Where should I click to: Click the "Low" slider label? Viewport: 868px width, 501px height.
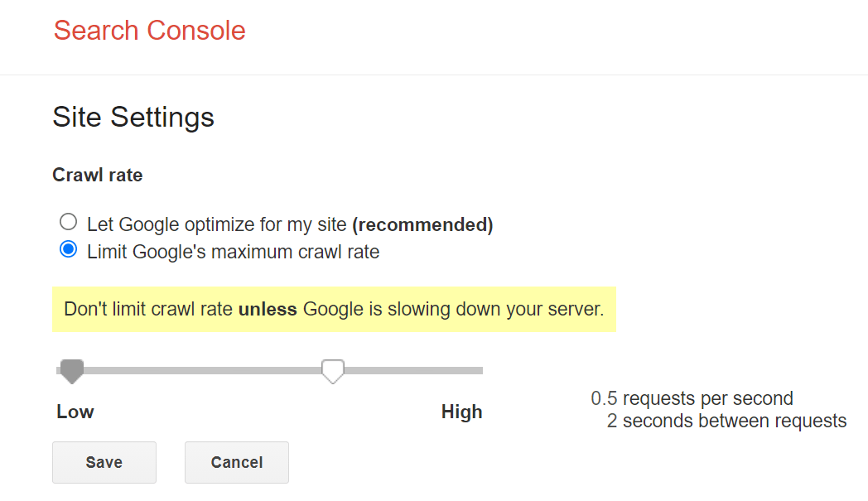pos(75,412)
